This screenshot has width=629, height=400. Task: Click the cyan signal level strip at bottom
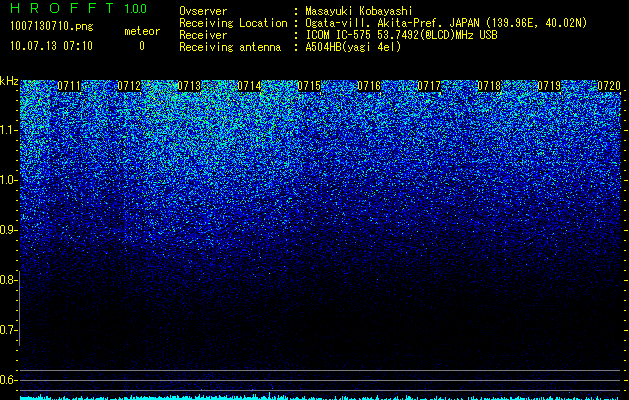coord(321,397)
